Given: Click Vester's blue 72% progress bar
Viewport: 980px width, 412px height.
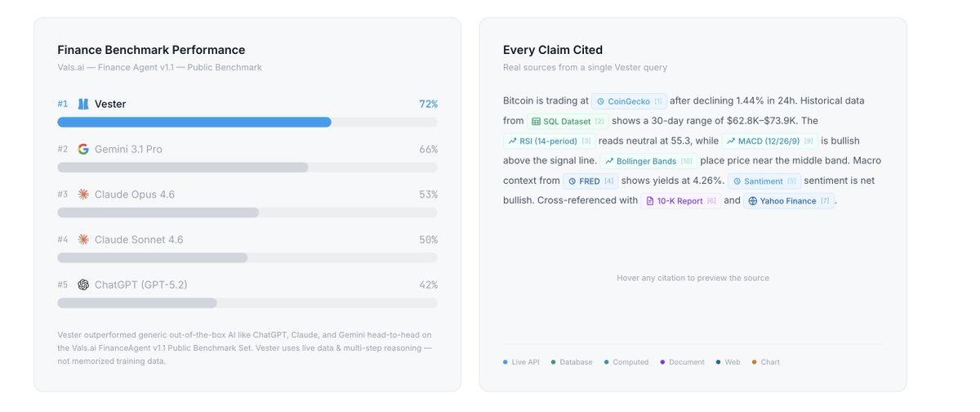Looking at the screenshot, I should tap(194, 122).
